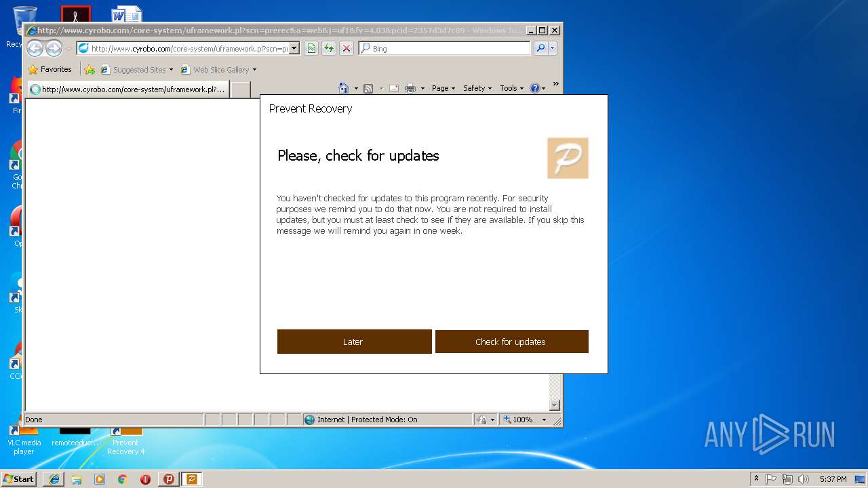Select the remoteeduc desktop file
Image resolution: width=868 pixels, height=488 pixels.
(x=75, y=438)
